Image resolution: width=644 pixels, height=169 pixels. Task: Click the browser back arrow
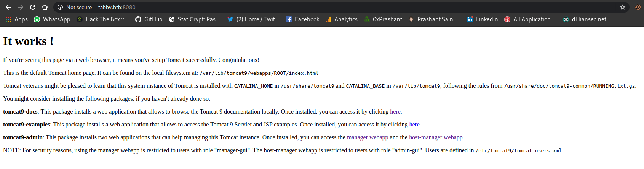(8, 7)
